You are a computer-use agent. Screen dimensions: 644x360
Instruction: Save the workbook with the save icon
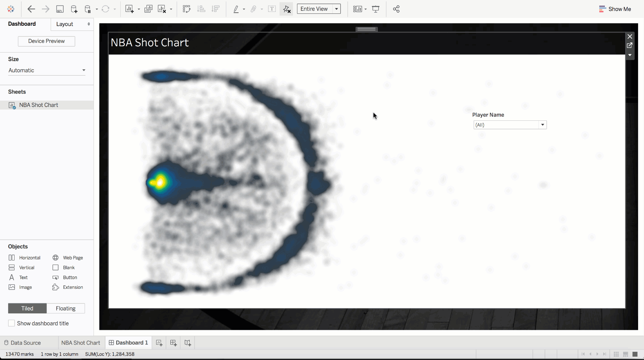(60, 9)
